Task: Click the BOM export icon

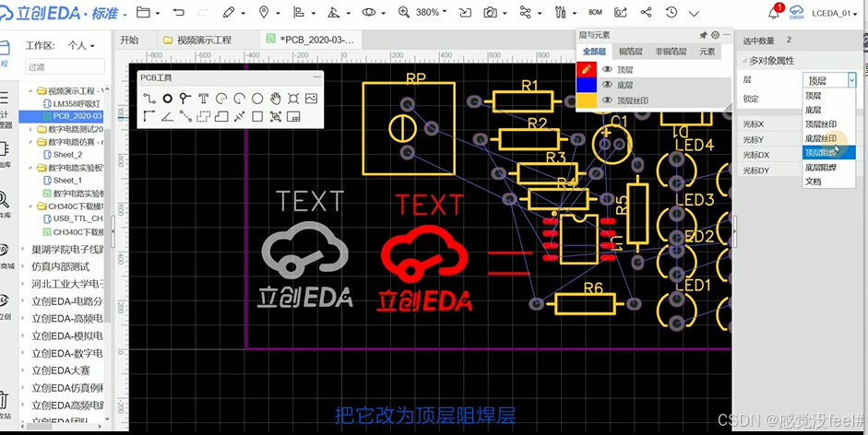Action: [x=595, y=12]
